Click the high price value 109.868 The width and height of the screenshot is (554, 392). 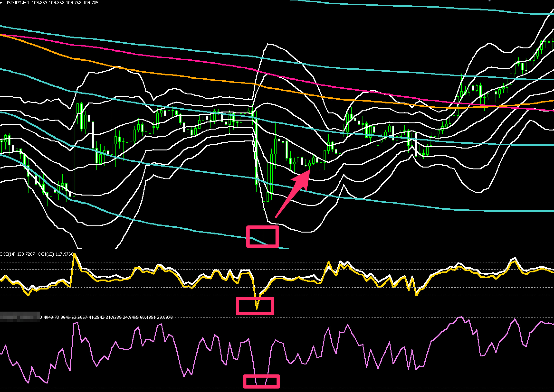click(x=57, y=3)
